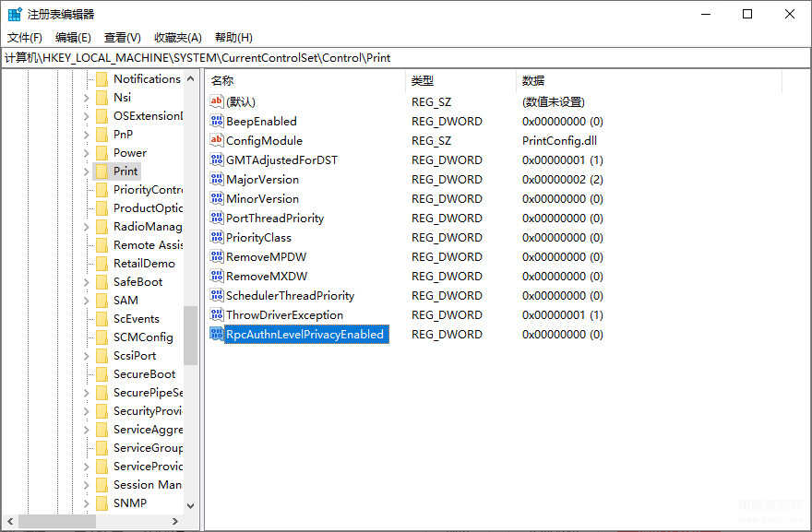This screenshot has height=532, width=812.
Task: Click the MajorVersion data 0x00000002 (2)
Action: tap(562, 180)
